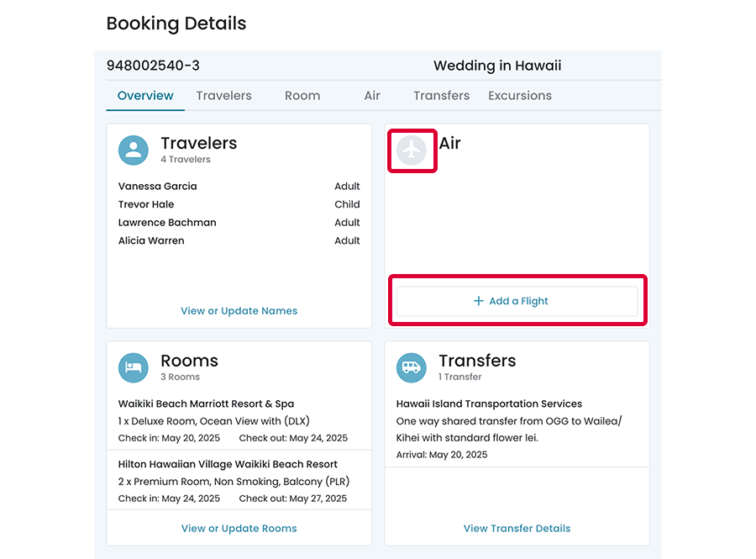Click the View or Update Names link
The height and width of the screenshot is (559, 756).
point(239,311)
